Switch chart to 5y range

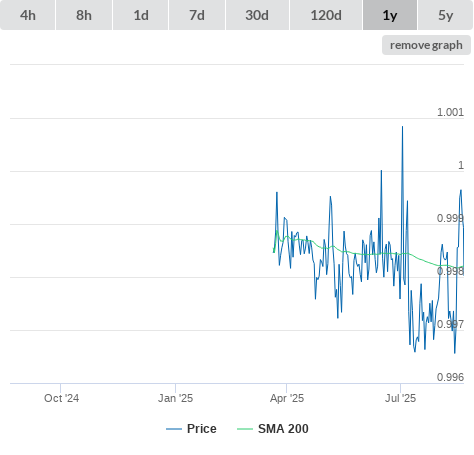[x=445, y=15]
